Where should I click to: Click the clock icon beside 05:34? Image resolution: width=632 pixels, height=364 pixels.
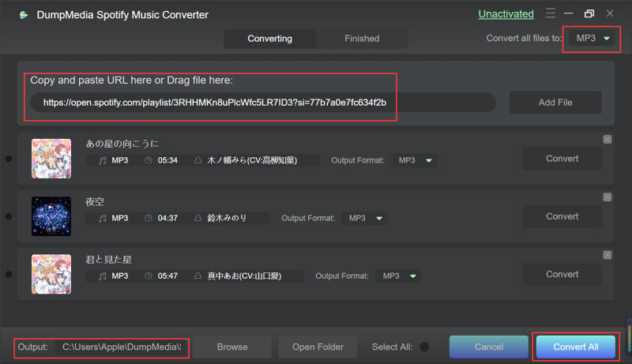149,160
